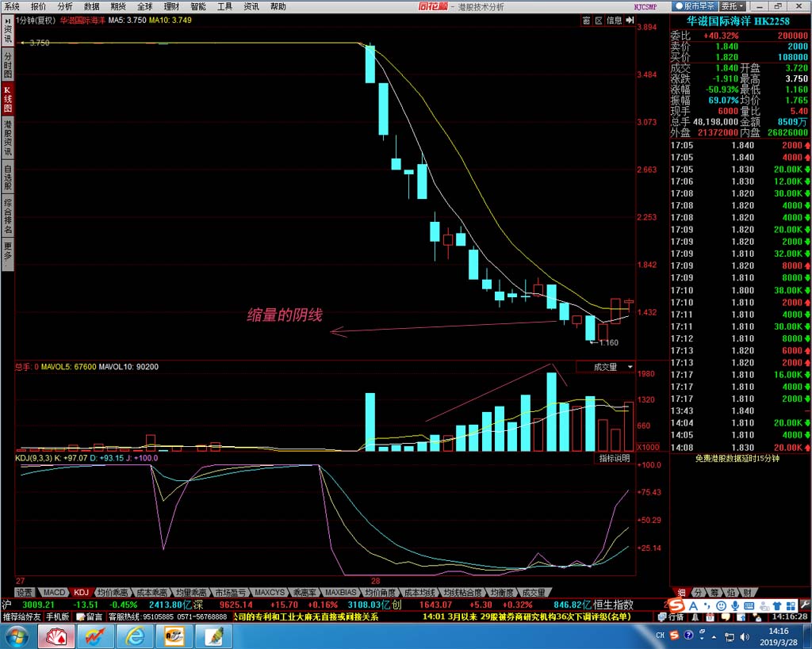Image resolution: width=812 pixels, height=649 pixels.
Task: Switch to the 成交量 indicator tab at bottom
Action: (x=533, y=592)
